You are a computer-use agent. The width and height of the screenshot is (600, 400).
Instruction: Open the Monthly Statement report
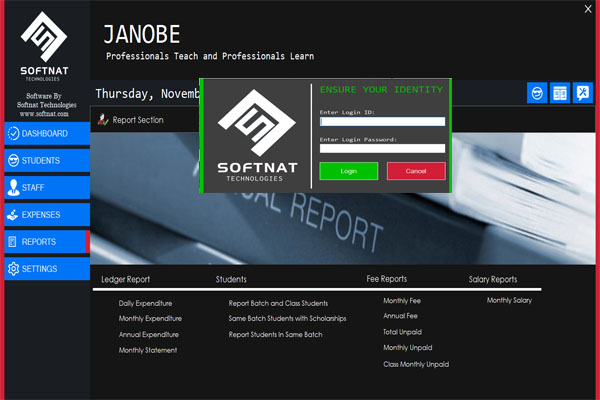click(148, 350)
